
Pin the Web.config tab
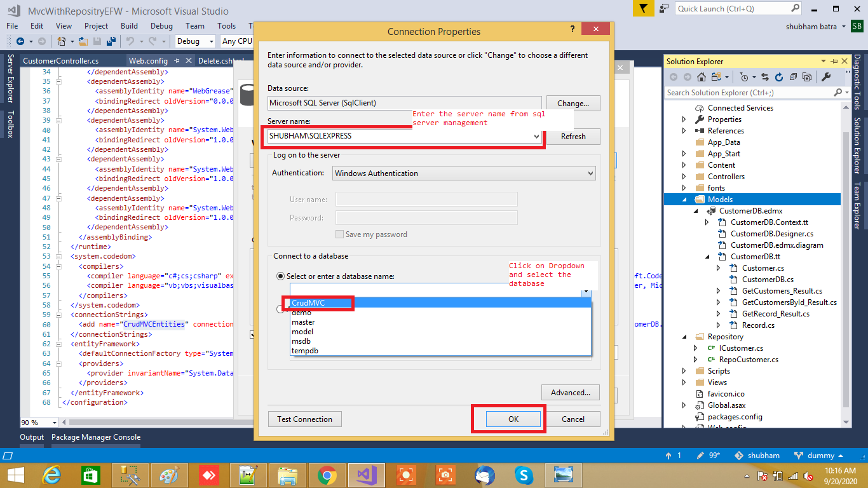pos(177,61)
